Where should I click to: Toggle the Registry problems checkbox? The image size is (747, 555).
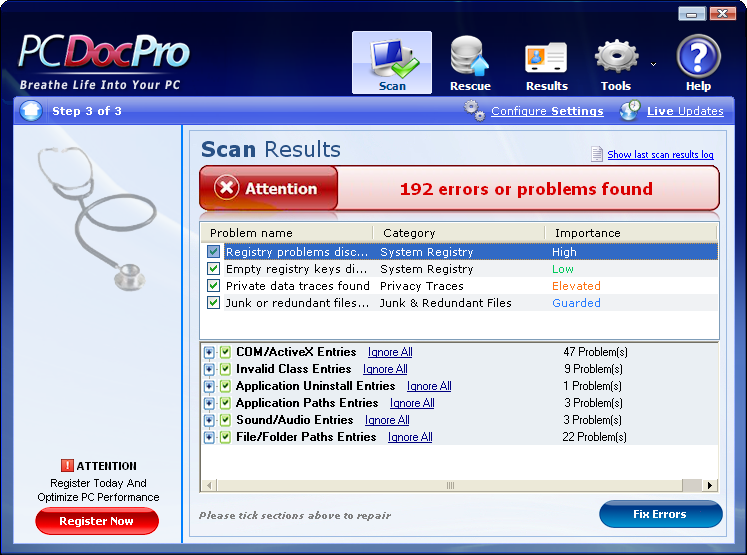click(x=213, y=252)
